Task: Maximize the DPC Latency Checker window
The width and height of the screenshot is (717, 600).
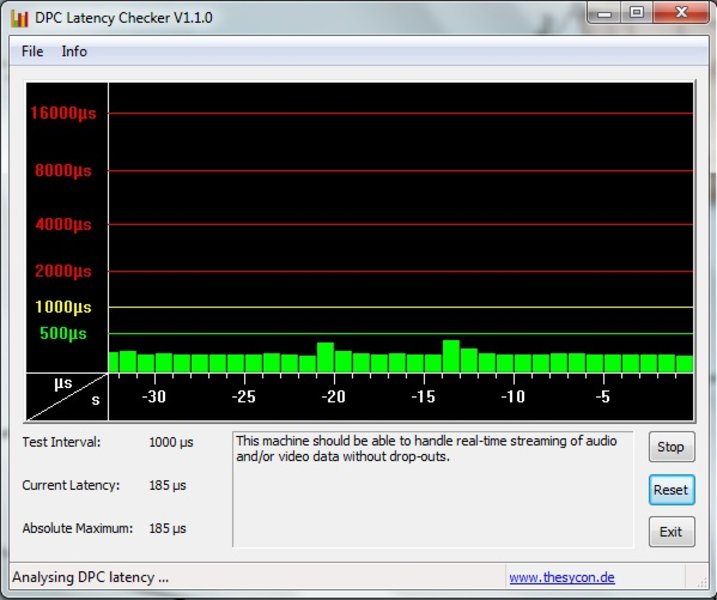Action: pyautogui.click(x=636, y=13)
